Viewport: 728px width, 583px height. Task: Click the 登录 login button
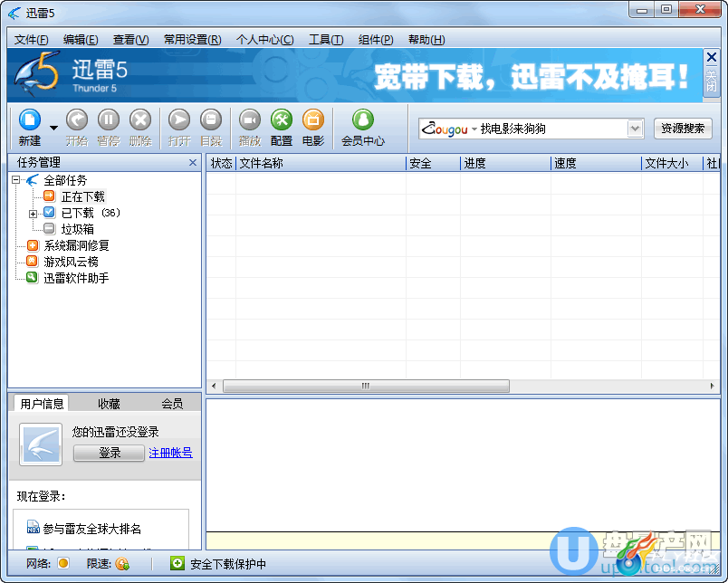[x=109, y=453]
